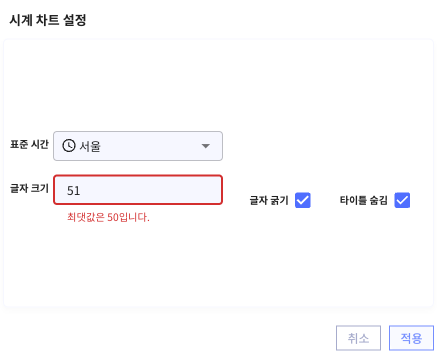The height and width of the screenshot is (362, 438).
Task: Click the red-bordered font size field's right edge
Action: pos(219,190)
